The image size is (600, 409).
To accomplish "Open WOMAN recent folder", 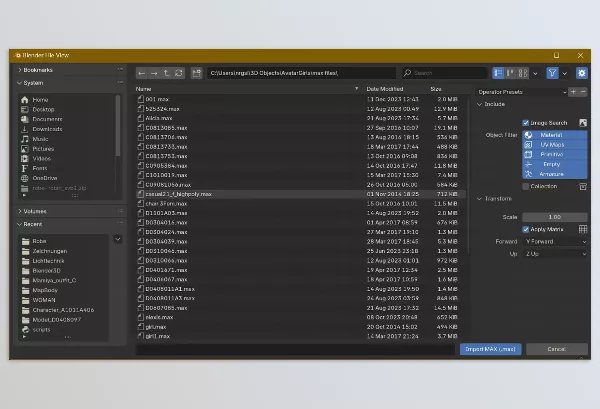I will point(64,300).
